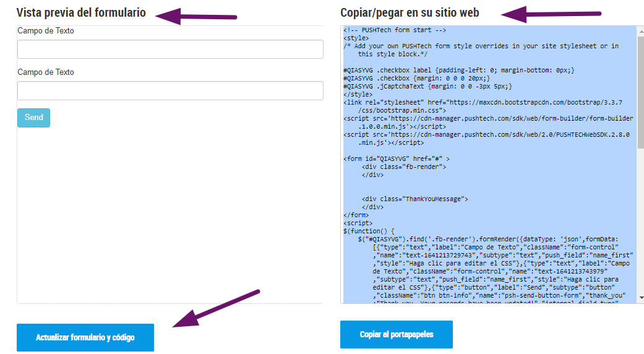Click the '<div class="ThankYouMessage">' code line
This screenshot has width=644, height=354.
click(415, 199)
